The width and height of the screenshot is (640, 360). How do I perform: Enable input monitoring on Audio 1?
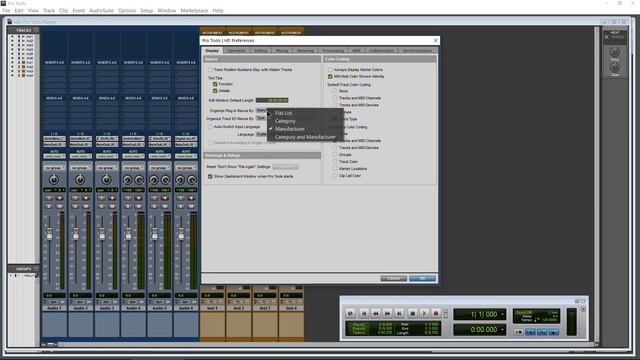coord(49,198)
